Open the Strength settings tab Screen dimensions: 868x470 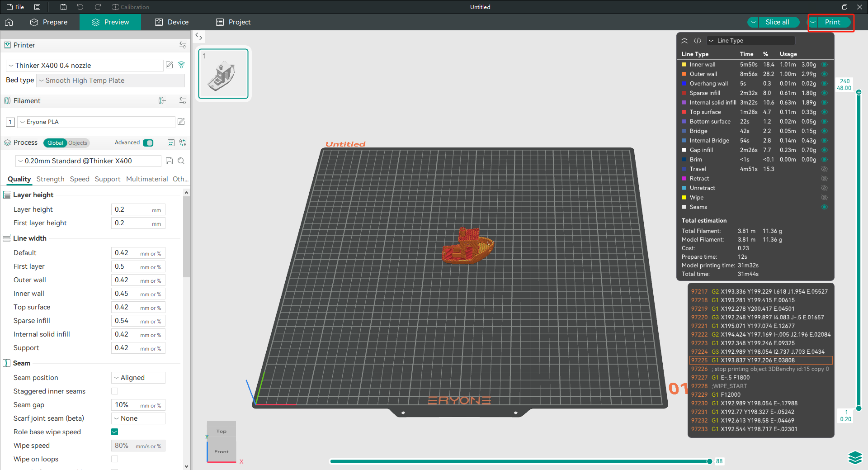pyautogui.click(x=50, y=179)
